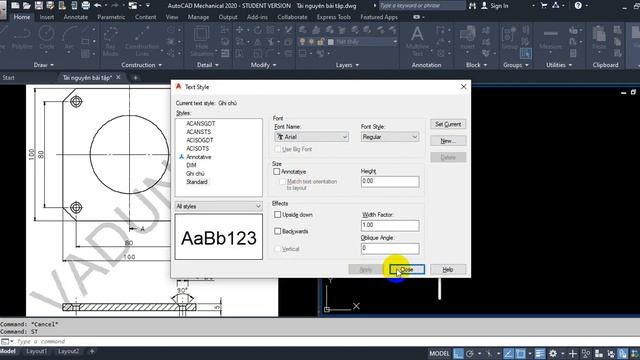Select the Standard style in list
Screen dimensions: 640x360
pyautogui.click(x=197, y=182)
